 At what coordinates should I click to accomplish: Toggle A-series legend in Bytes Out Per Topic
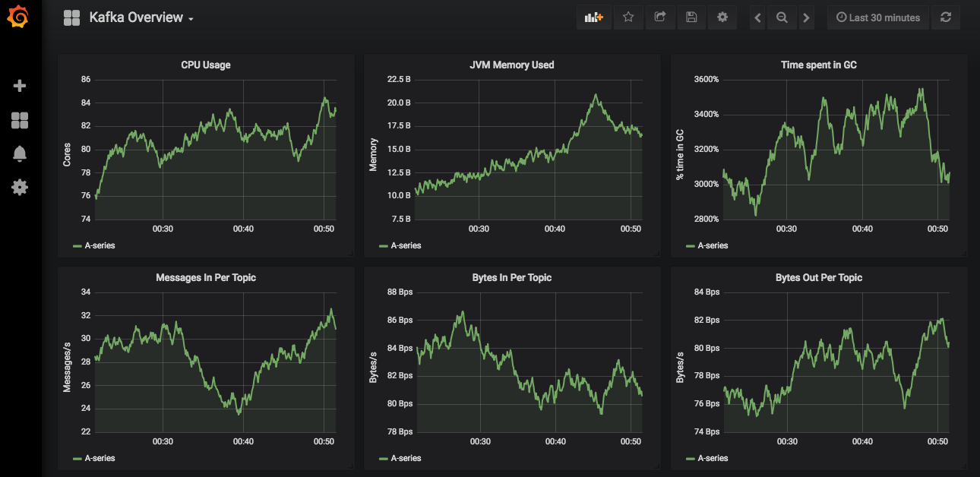click(x=713, y=458)
